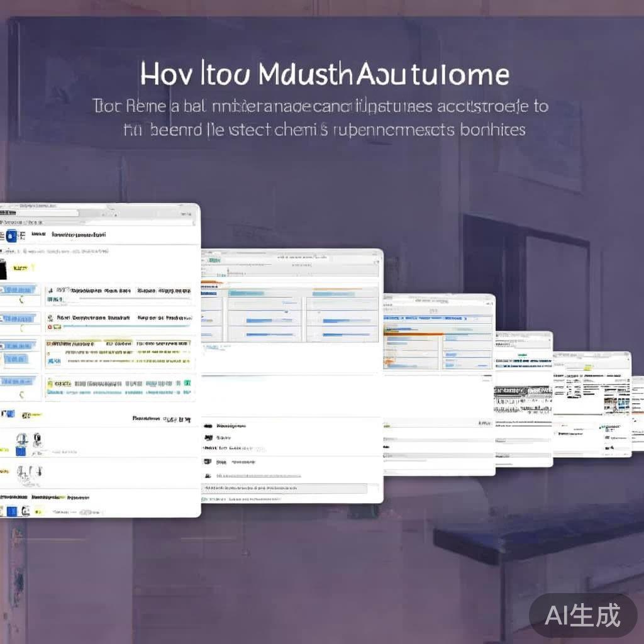
Task: Click the underlined link row in the second window
Action: [258, 475]
